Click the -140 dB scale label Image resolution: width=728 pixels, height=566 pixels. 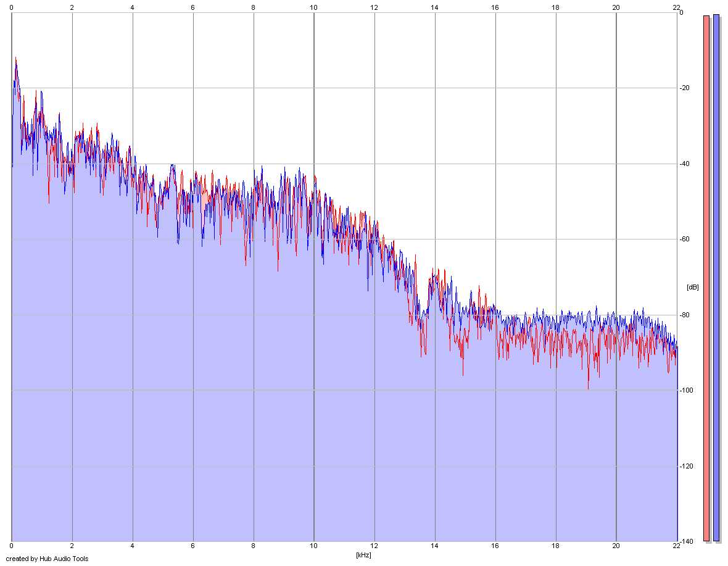click(686, 541)
